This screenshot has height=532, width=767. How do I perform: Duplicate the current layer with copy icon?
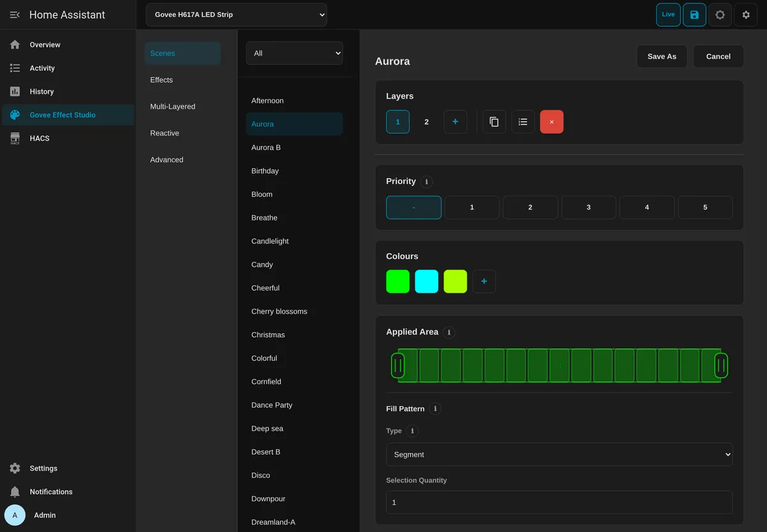494,122
